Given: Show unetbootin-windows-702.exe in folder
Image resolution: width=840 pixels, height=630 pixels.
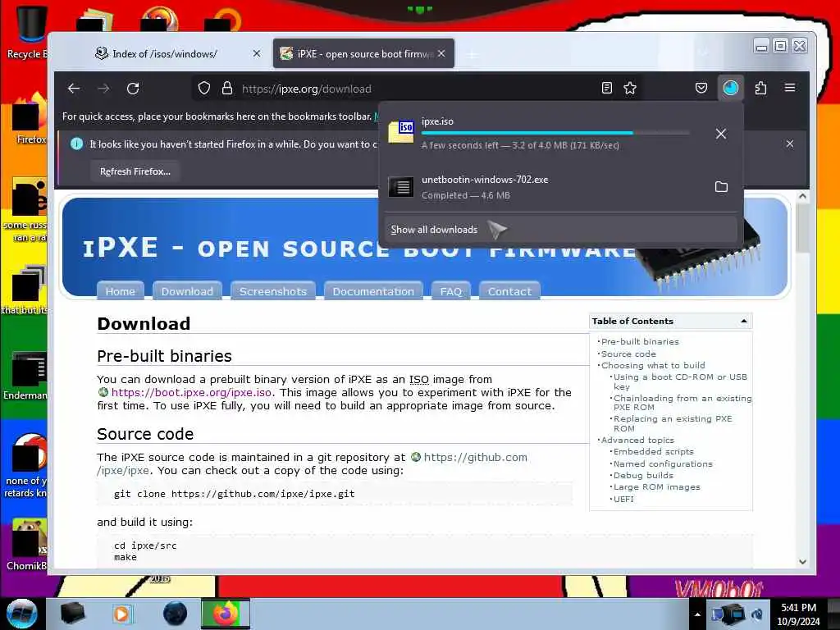Looking at the screenshot, I should (721, 186).
